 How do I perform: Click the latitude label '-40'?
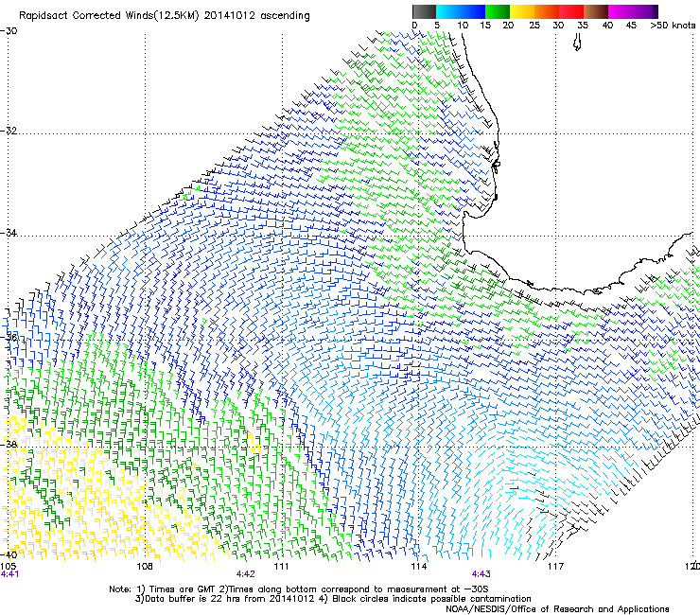click(9, 554)
